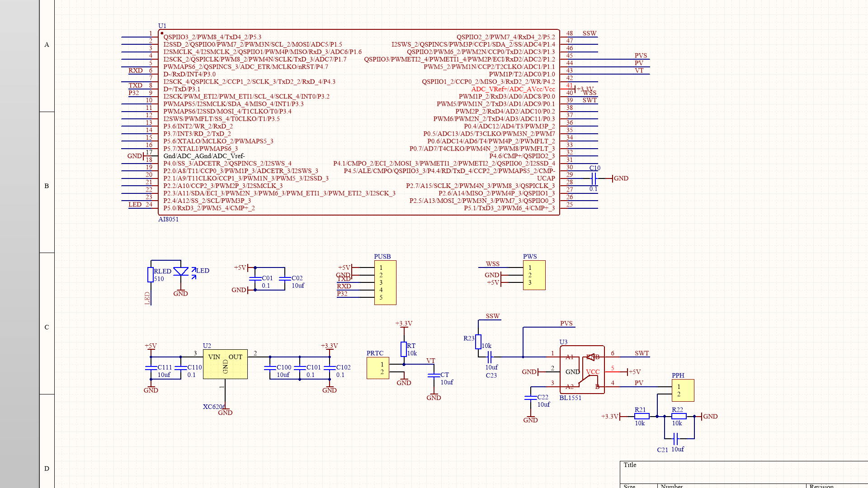868x488 pixels.
Task: Select the U3 BL1551 analog switch symbol
Action: click(582, 370)
